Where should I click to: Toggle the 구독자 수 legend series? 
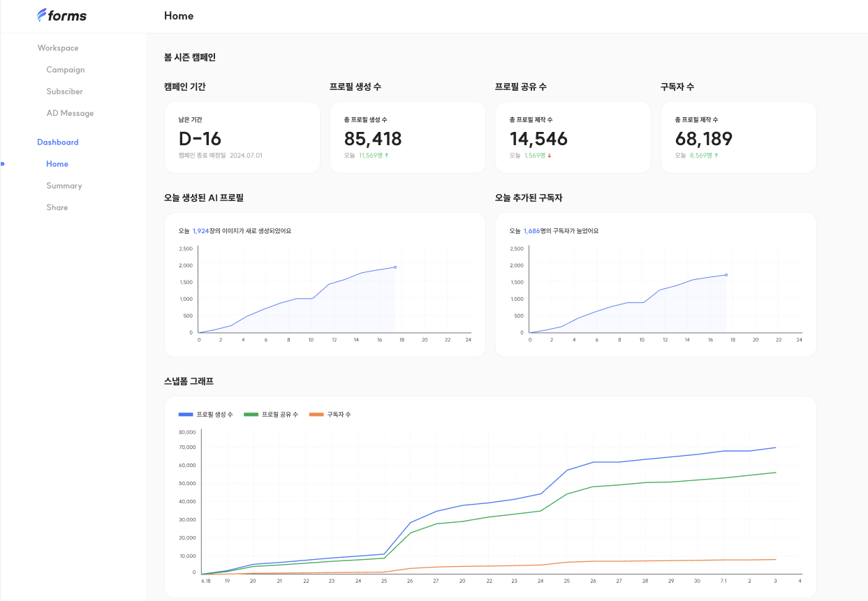pos(330,415)
